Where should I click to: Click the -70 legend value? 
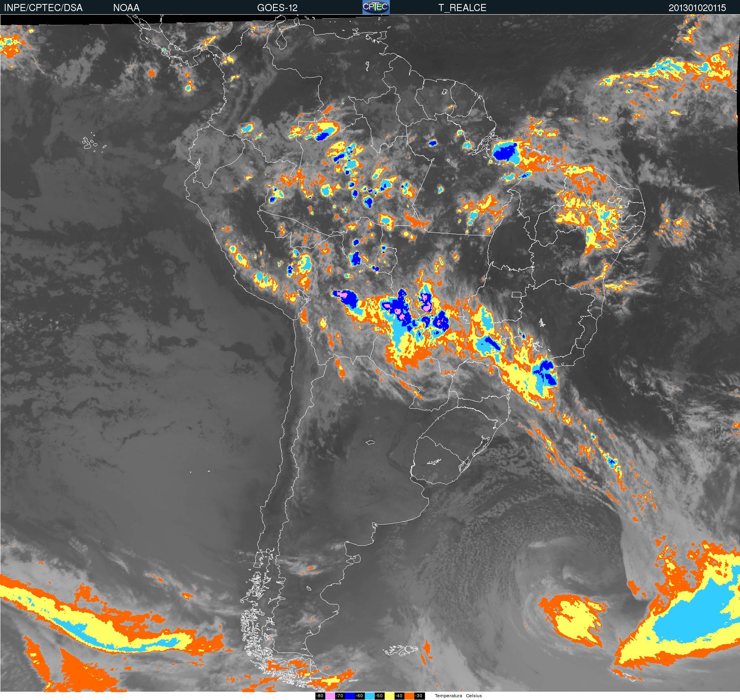click(x=340, y=696)
